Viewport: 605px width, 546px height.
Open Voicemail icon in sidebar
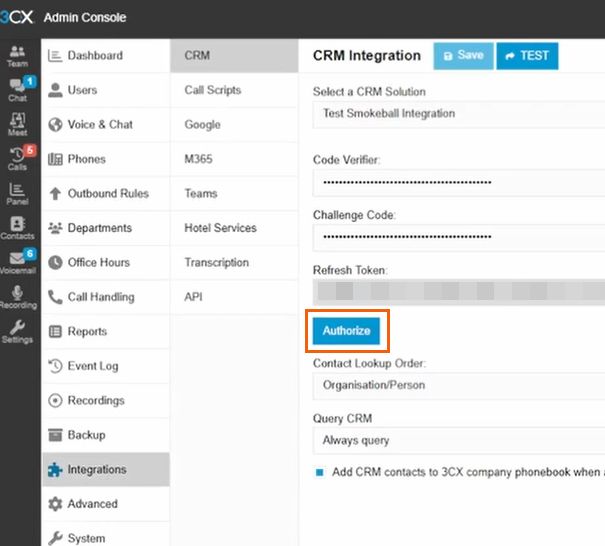(x=18, y=262)
